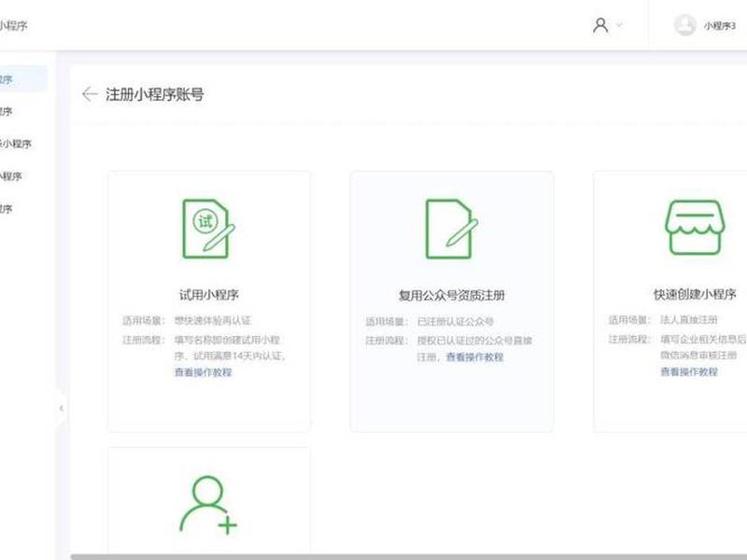
Task: Go back using the arrow beside 注册小程序账号
Action: [x=89, y=94]
